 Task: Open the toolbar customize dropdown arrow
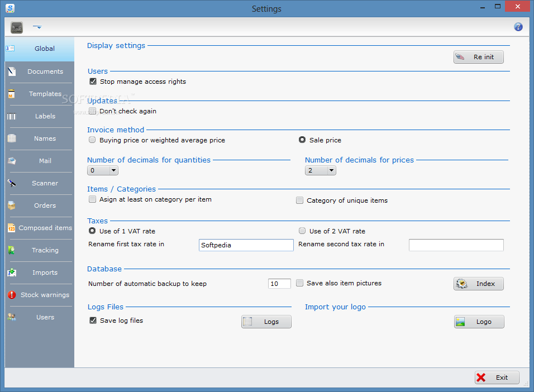pyautogui.click(x=37, y=27)
